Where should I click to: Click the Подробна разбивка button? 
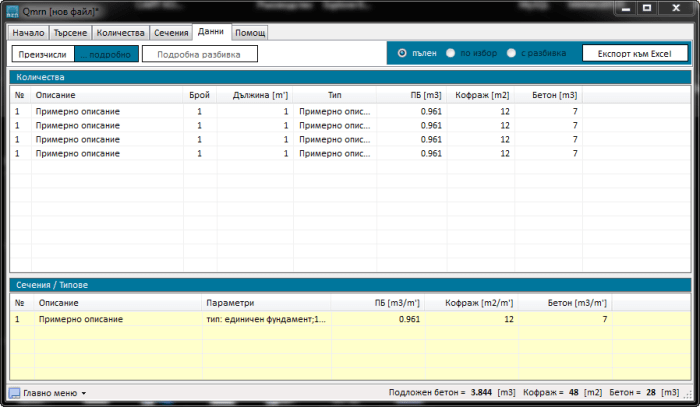point(199,54)
